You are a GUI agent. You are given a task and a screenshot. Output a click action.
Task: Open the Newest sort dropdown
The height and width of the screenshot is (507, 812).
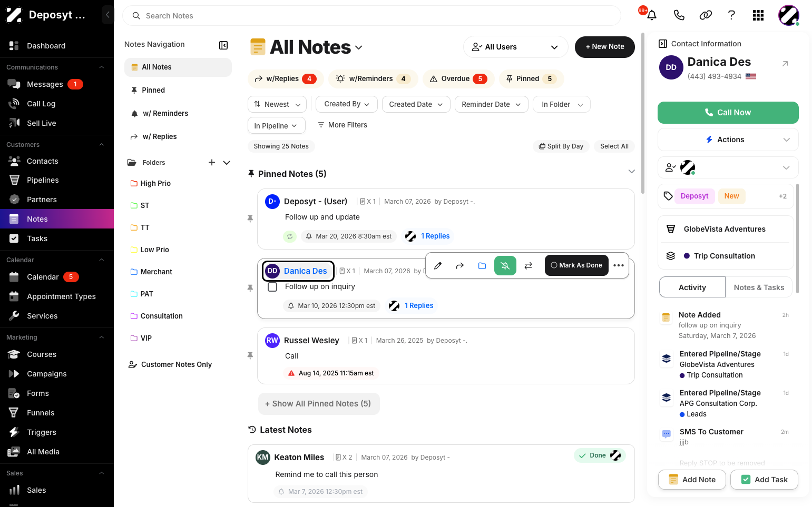[277, 104]
